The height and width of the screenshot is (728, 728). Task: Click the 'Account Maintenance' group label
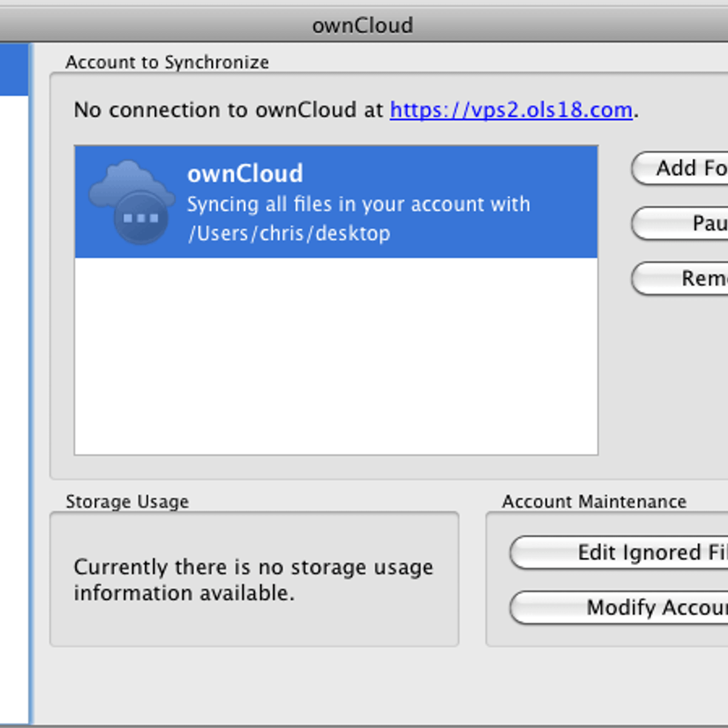595,502
